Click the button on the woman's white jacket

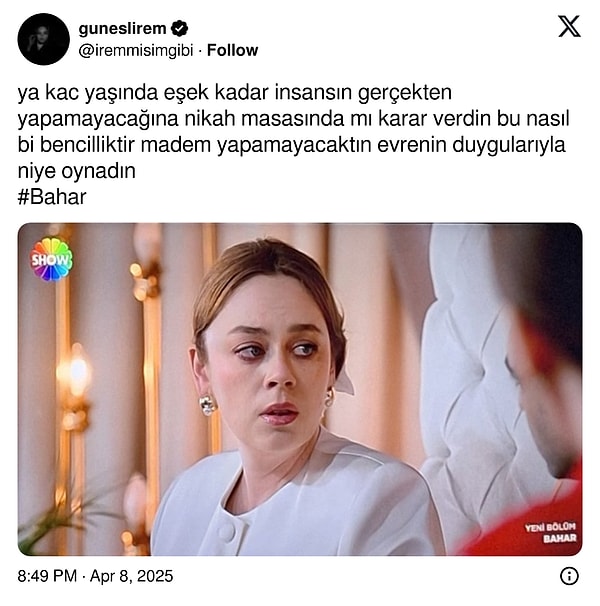coord(227,530)
